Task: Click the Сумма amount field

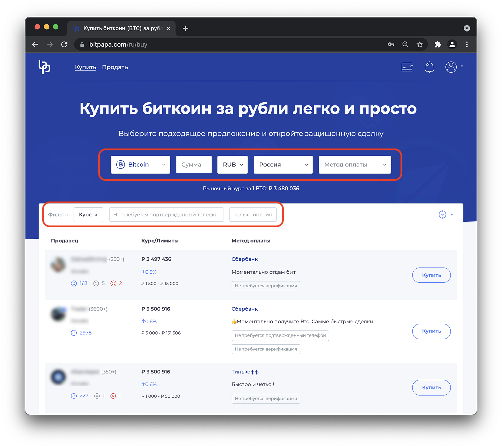Action: [x=194, y=165]
